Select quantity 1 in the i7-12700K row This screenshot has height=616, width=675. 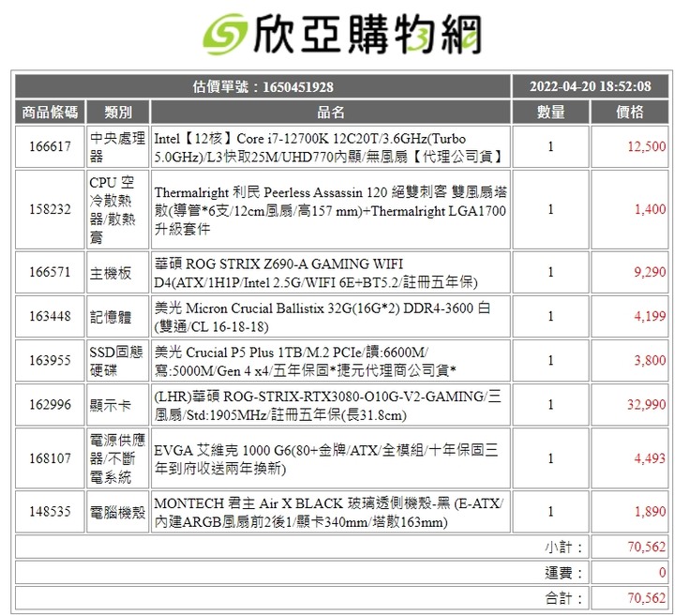550,147
